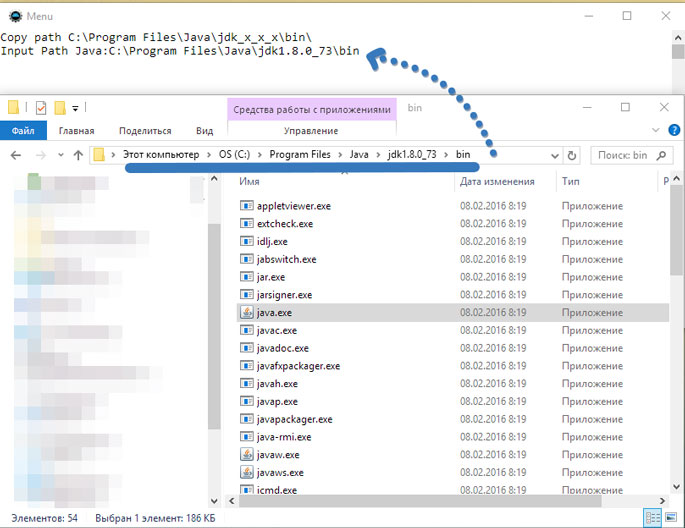Switch to details view icon in status bar
Image resolution: width=685 pixels, height=528 pixels.
click(x=653, y=518)
